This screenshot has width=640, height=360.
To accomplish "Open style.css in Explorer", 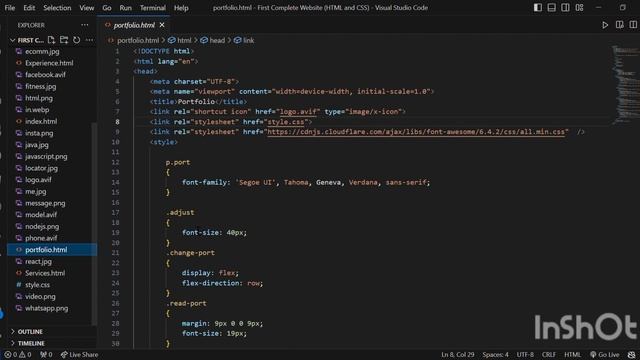I will pos(37,285).
